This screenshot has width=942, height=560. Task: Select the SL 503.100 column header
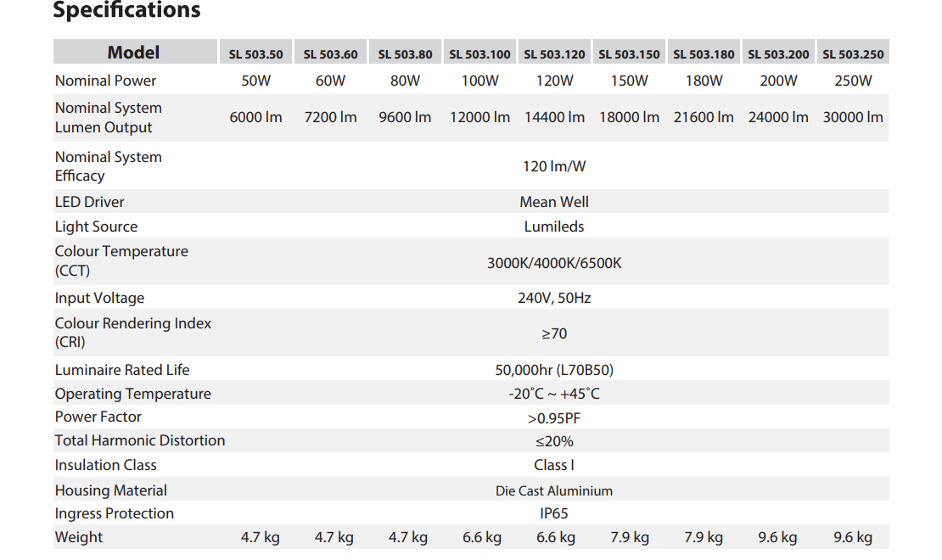(479, 54)
